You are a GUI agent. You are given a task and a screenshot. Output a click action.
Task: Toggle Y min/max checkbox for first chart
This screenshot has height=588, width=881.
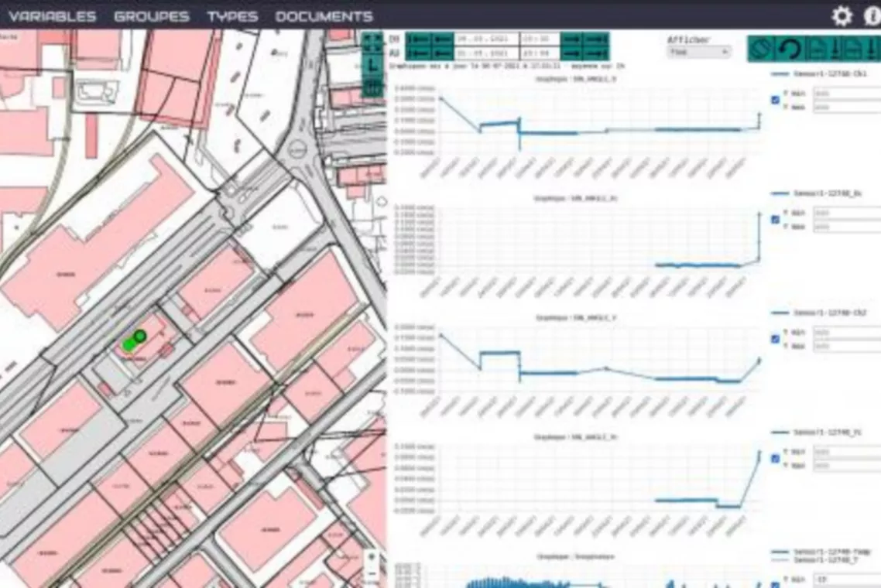[x=775, y=100]
